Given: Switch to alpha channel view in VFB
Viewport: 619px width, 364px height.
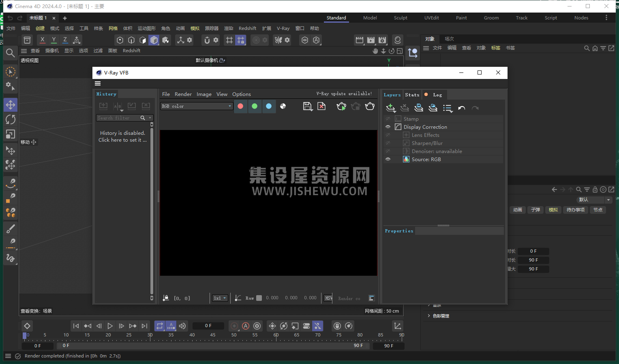Looking at the screenshot, I should click(x=283, y=106).
